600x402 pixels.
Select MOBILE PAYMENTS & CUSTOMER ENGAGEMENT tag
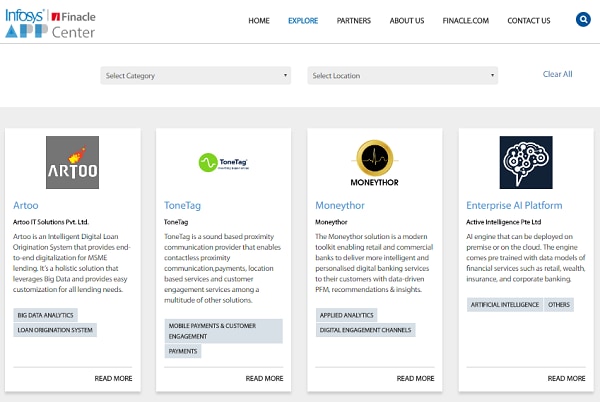tap(223, 331)
